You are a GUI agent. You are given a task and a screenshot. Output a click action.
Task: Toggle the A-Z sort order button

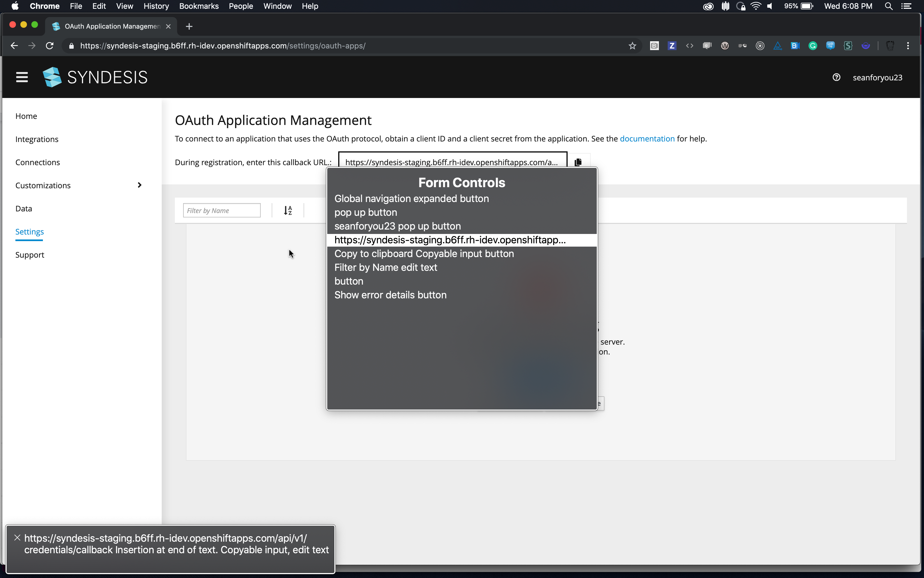pyautogui.click(x=288, y=210)
